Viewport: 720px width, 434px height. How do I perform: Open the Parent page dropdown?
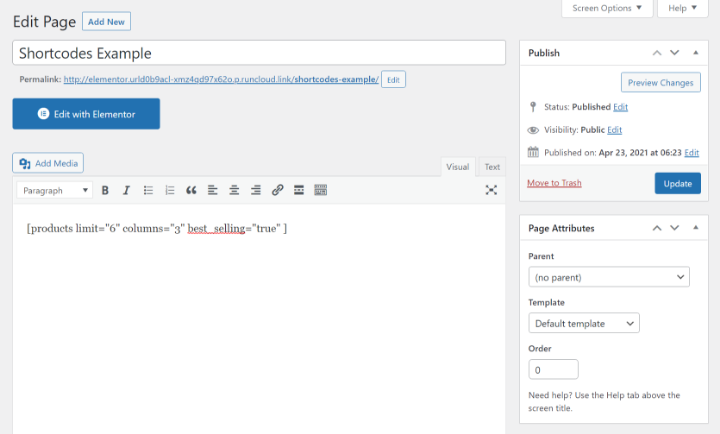point(608,277)
